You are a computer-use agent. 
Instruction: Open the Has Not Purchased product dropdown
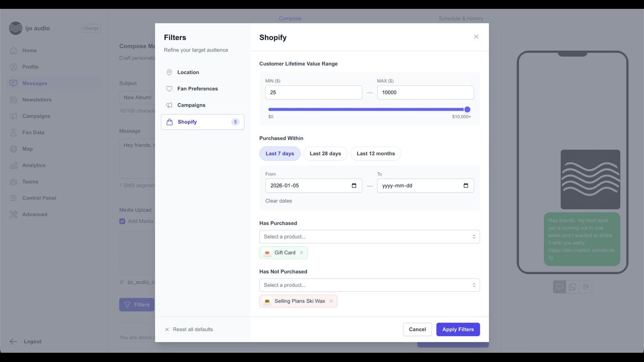tap(369, 285)
